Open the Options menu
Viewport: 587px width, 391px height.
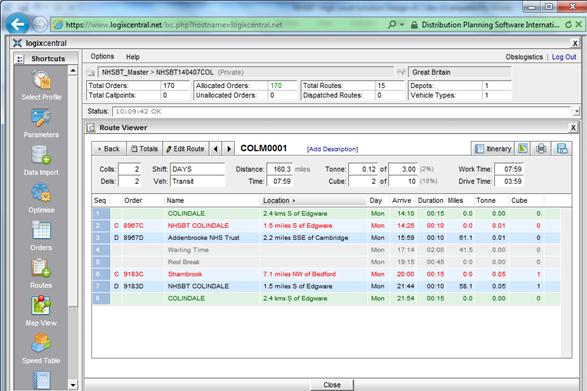[x=102, y=57]
